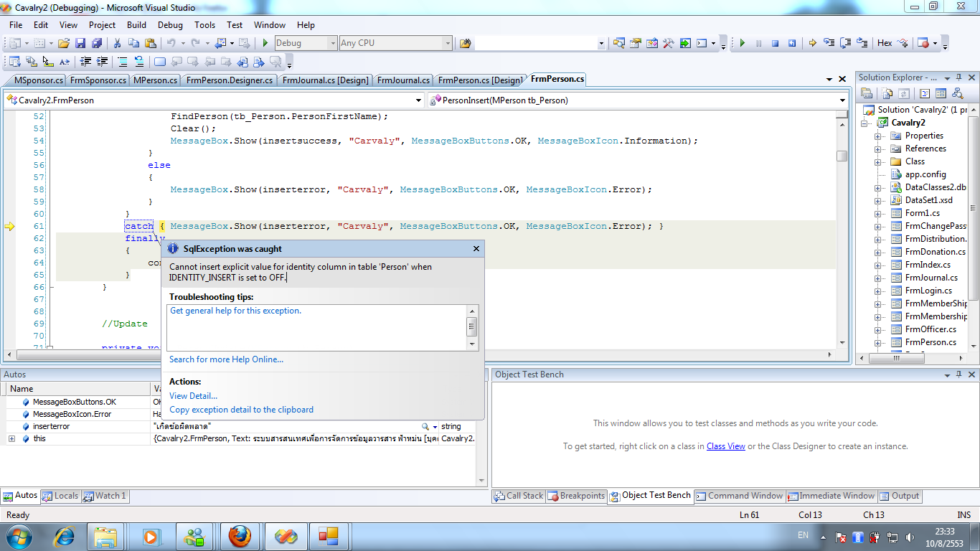Switch to the MPerson.cs tab
Screen dimensions: 980x551
pos(154,80)
